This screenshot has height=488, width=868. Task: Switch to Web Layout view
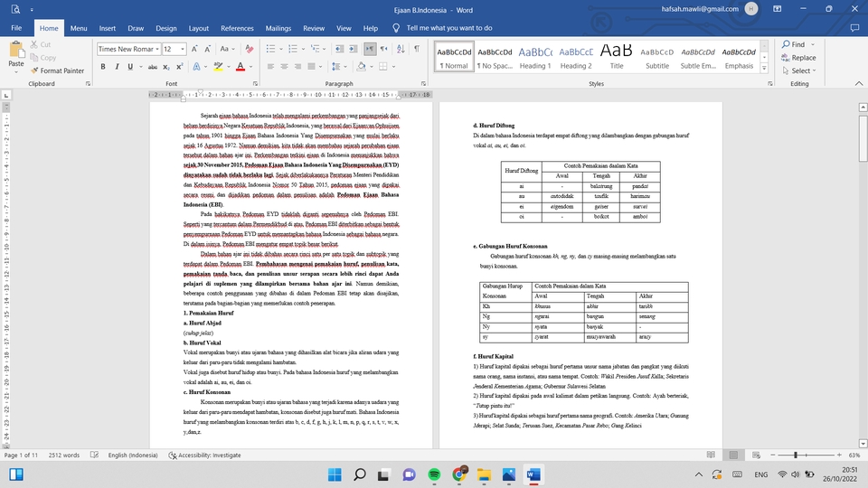coord(756,455)
